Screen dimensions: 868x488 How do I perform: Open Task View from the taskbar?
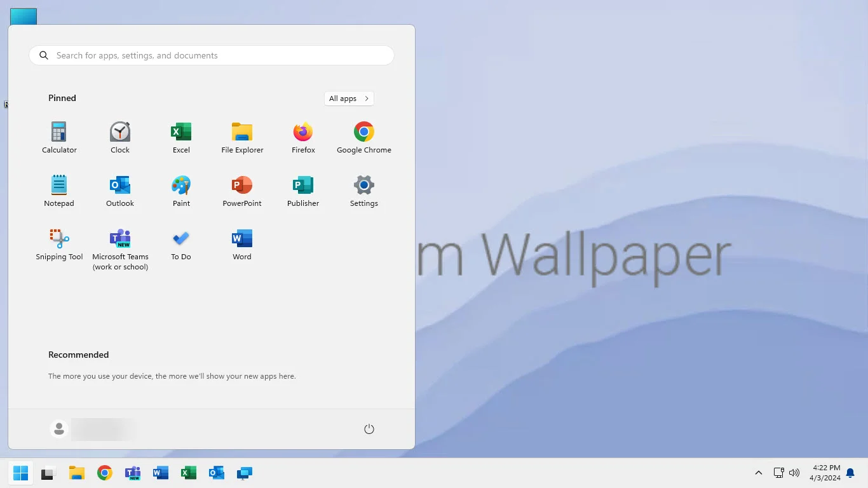pyautogui.click(x=48, y=473)
